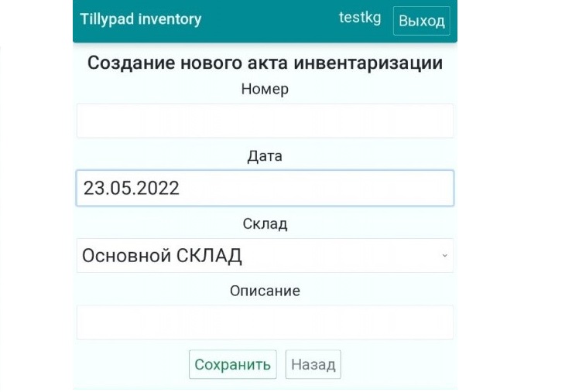Select the Основной СКЛАД value text
Screen dimensions: 572x392
(x=162, y=256)
